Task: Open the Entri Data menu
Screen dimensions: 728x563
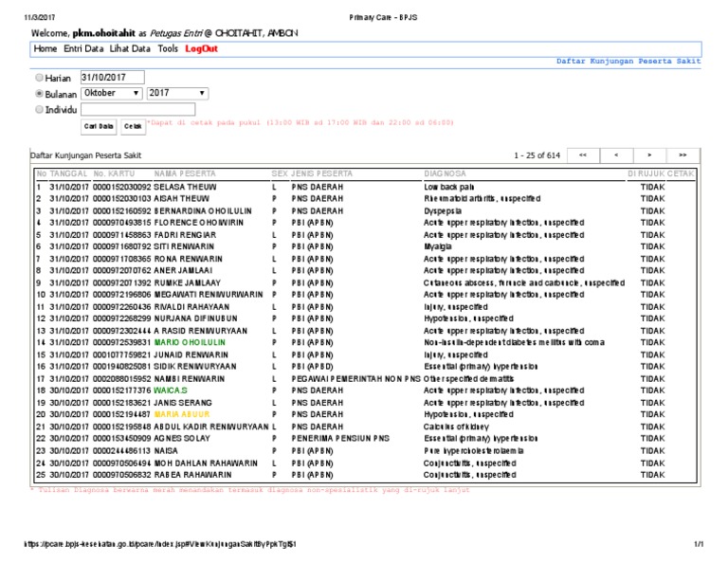Action: (x=83, y=48)
